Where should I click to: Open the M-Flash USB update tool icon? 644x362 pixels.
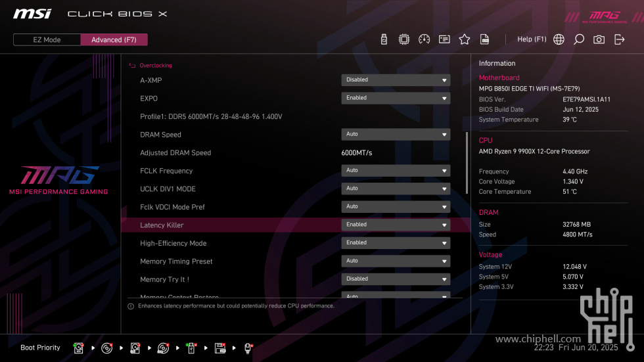tap(384, 39)
